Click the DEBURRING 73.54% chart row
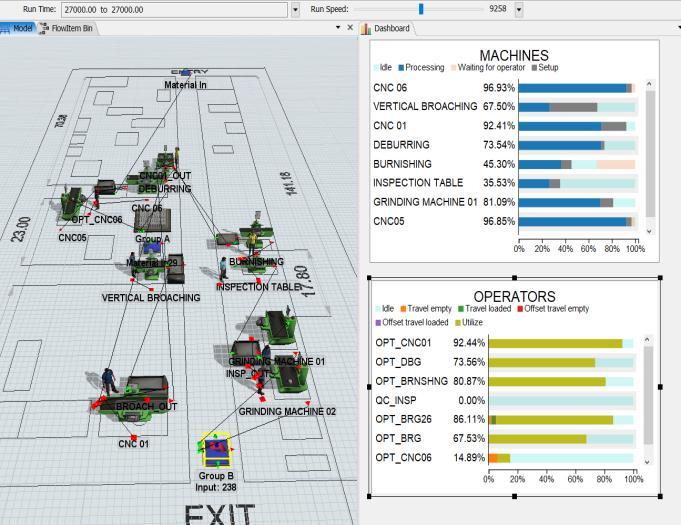Viewport: 681px width, 525px height. (504, 145)
